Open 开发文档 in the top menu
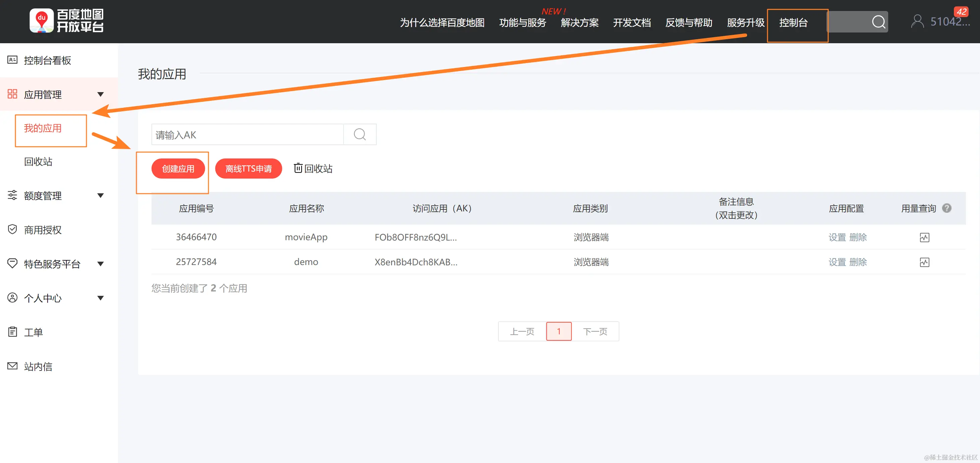The height and width of the screenshot is (463, 980). pos(631,23)
